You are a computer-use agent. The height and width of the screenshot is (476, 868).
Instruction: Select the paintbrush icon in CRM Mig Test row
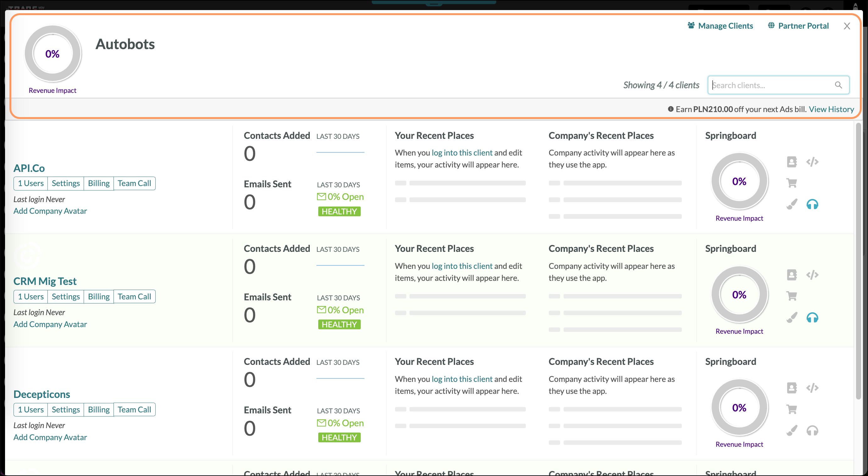(x=792, y=317)
